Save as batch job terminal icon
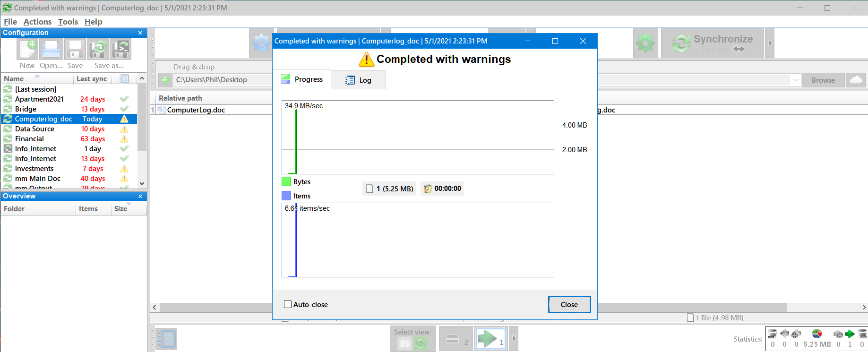The width and height of the screenshot is (868, 352). (121, 50)
